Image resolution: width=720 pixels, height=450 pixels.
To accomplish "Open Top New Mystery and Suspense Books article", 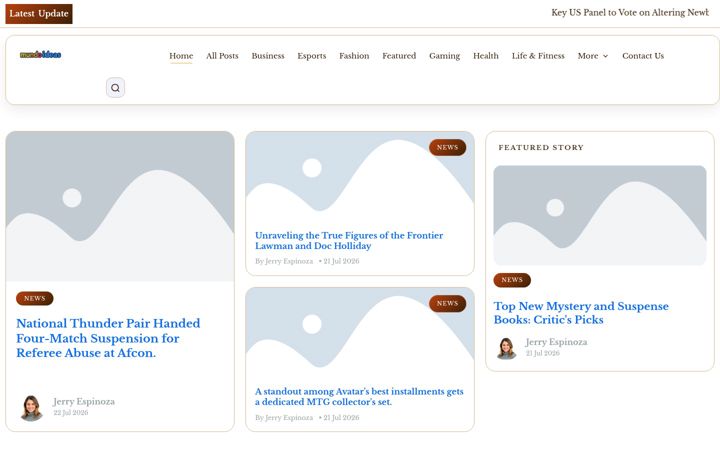I will 581,313.
